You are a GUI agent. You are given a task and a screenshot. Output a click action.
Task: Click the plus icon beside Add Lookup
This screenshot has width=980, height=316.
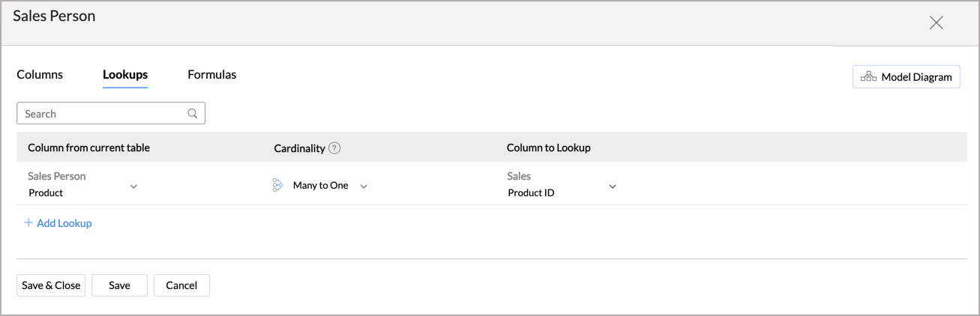[28, 223]
